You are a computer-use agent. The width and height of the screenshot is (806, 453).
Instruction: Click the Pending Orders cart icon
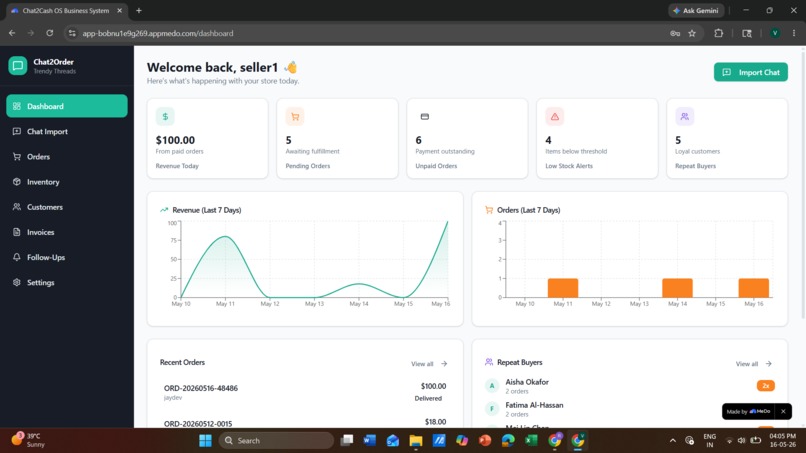coord(295,117)
